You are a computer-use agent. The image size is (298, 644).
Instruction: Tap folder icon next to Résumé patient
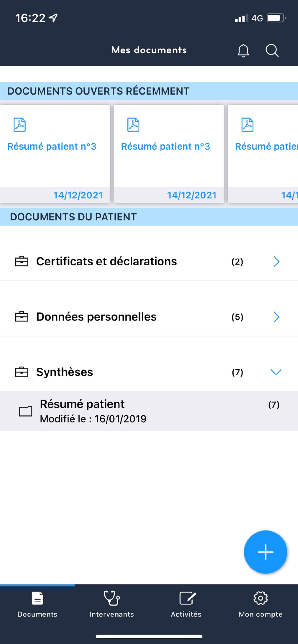point(25,411)
